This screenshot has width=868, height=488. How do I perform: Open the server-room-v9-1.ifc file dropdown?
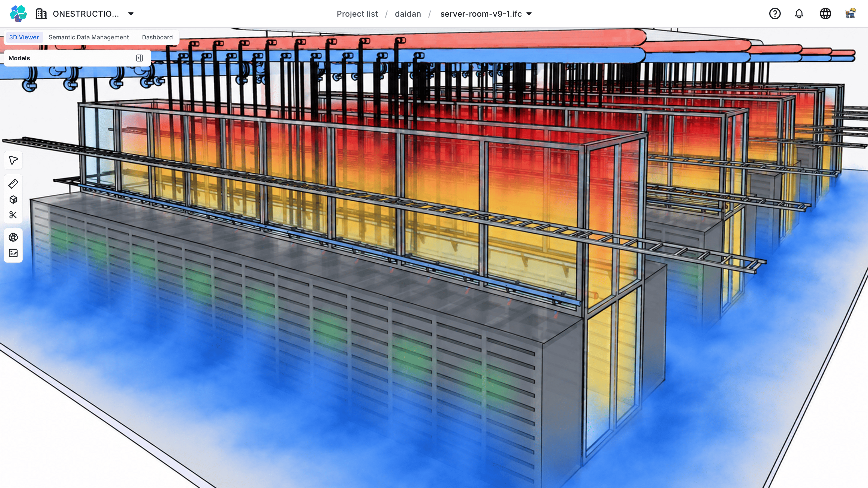529,14
